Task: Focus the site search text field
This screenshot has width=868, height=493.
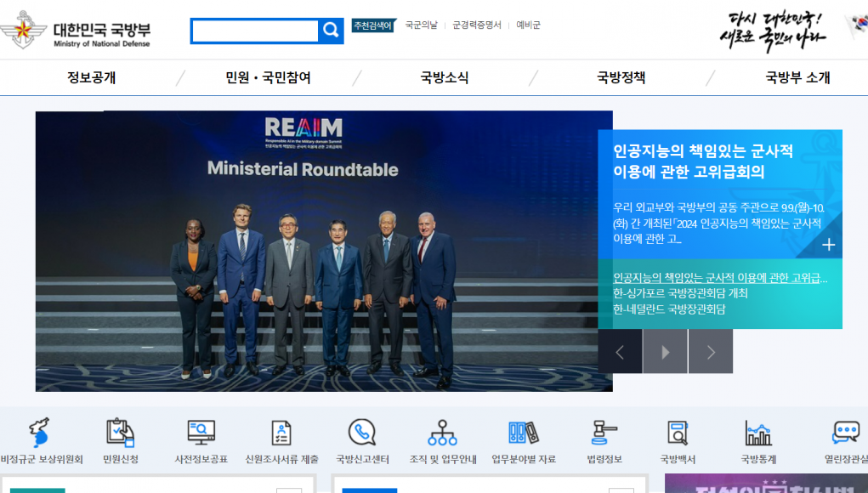Action: pos(254,31)
